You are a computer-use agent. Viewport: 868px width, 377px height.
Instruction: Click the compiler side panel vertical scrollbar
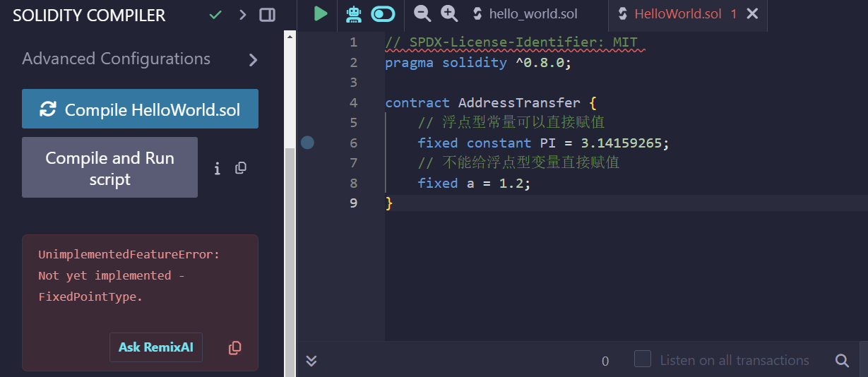pos(290,261)
